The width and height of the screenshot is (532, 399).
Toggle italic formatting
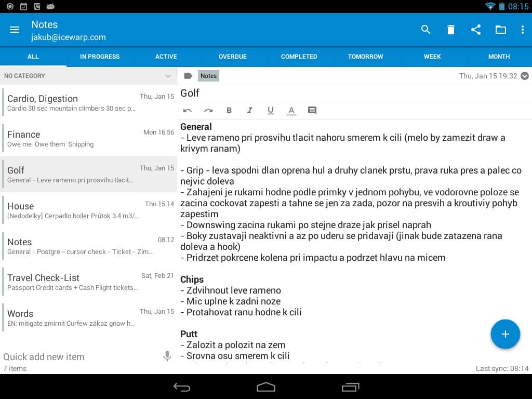coord(250,111)
